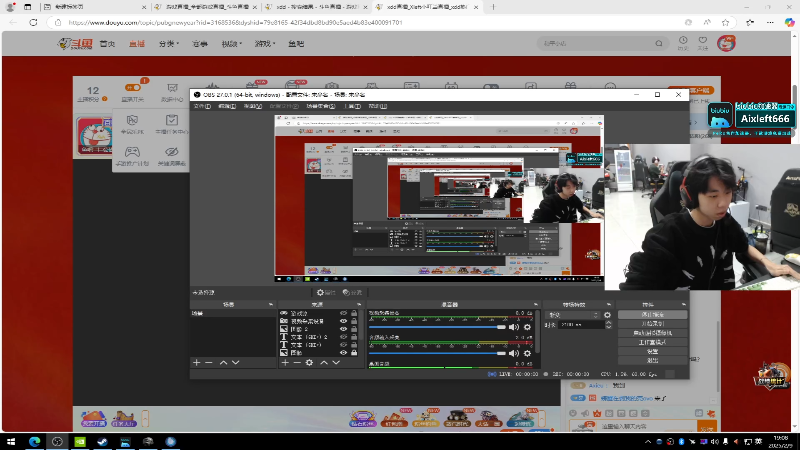Screen dimensions: 800x450
Task: Open the top mixer track gear settings
Action: point(528,327)
